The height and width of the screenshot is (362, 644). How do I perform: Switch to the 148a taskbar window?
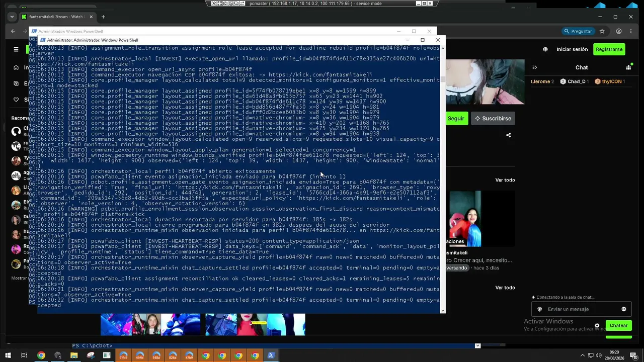[x=156, y=355]
